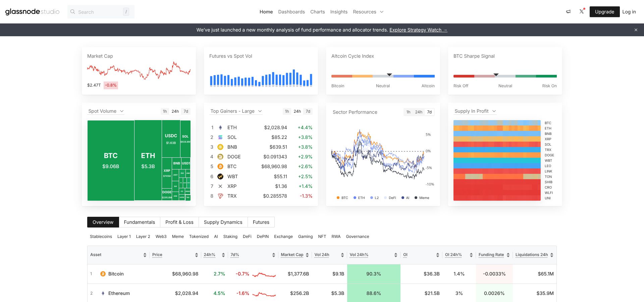Viewport: 644px width, 302px height.
Task: Open the Supply In Profit dropdown
Action: (x=475, y=111)
